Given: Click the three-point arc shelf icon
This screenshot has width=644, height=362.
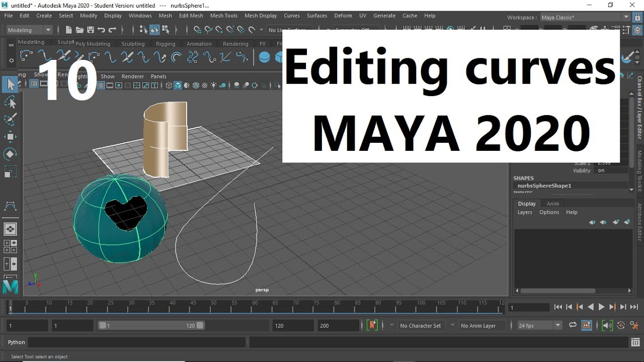Looking at the screenshot, I should click(x=26, y=55).
